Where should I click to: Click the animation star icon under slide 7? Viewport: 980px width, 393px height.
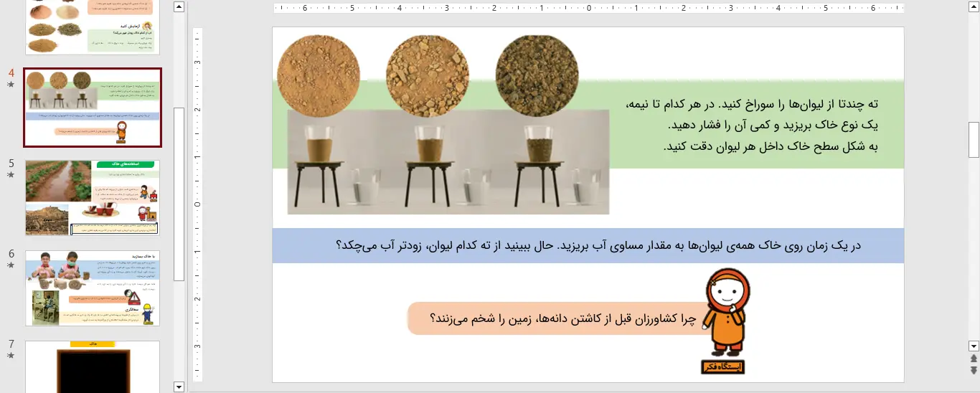(x=11, y=355)
